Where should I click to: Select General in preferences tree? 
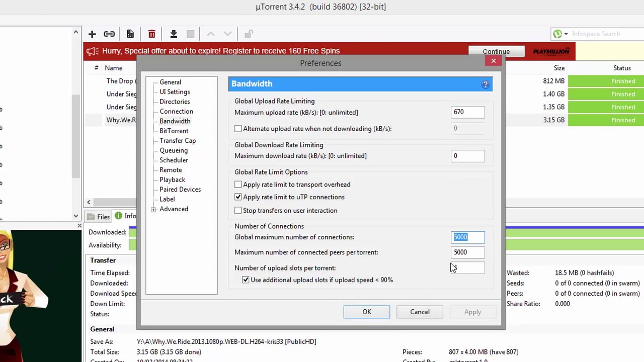170,82
